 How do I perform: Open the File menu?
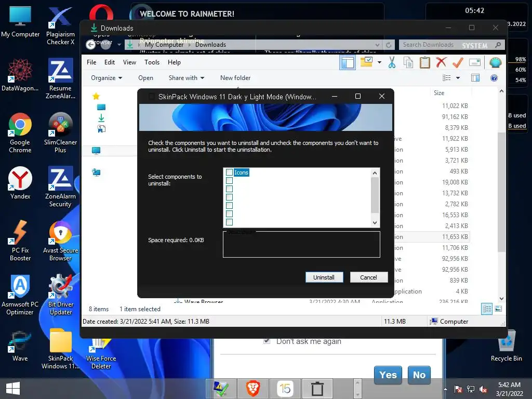point(91,62)
